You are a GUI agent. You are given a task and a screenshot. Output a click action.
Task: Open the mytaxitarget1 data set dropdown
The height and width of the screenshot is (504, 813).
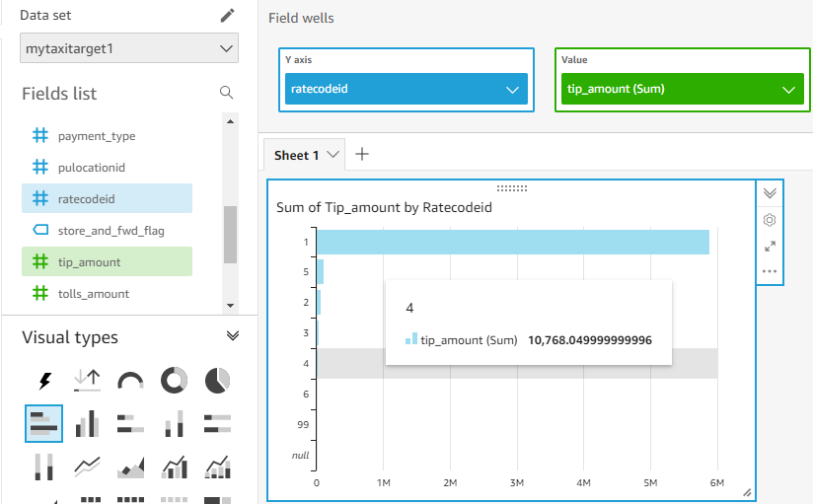pos(129,48)
